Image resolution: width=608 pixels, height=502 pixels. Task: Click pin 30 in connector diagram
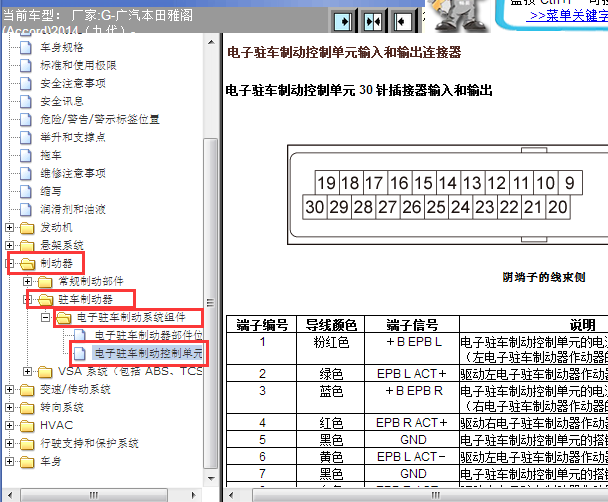click(314, 207)
